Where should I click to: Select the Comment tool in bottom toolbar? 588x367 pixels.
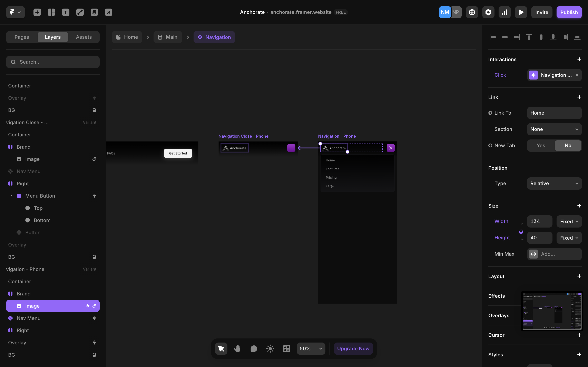coord(254,349)
